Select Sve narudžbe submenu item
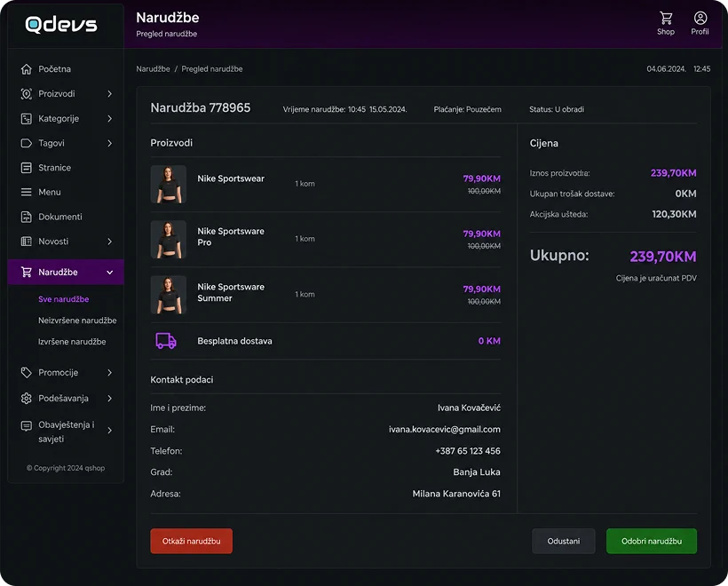Viewport: 728px width, 586px height. [x=64, y=299]
